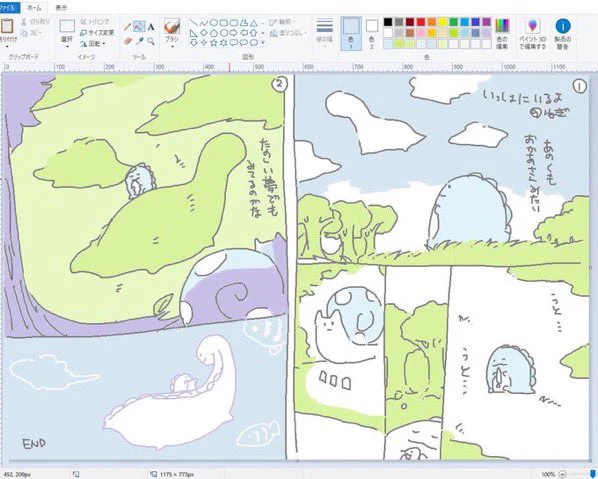Open Edit with Paint 3D

[x=533, y=34]
